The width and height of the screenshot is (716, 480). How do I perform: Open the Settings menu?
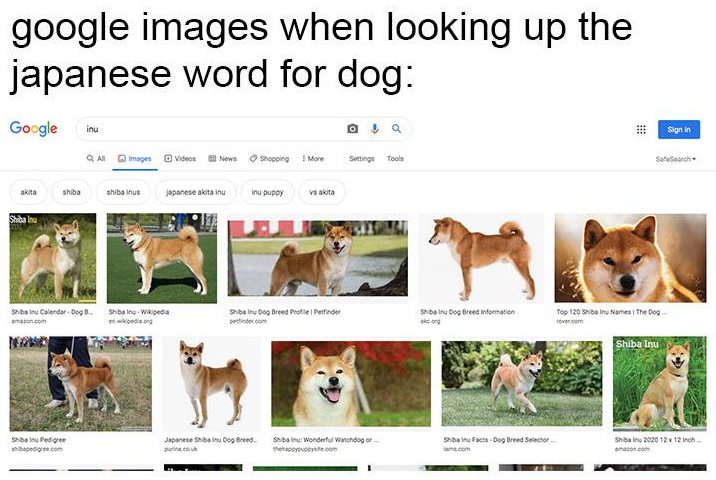(362, 158)
